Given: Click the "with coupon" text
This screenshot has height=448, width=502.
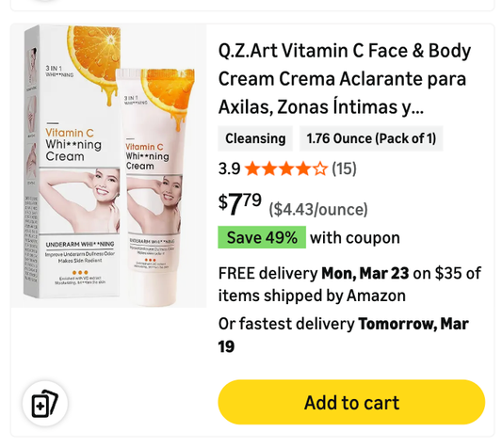Looking at the screenshot, I should (x=355, y=238).
